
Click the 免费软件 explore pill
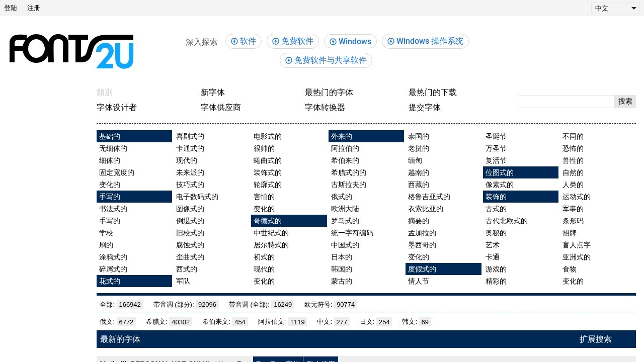point(292,41)
